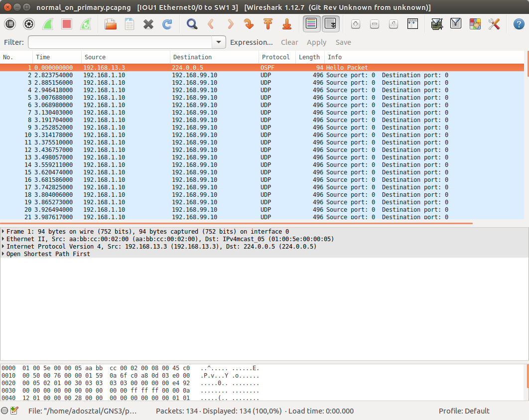Expand the Ethernet II tree row
This screenshot has width=529, height=420.
(3, 239)
